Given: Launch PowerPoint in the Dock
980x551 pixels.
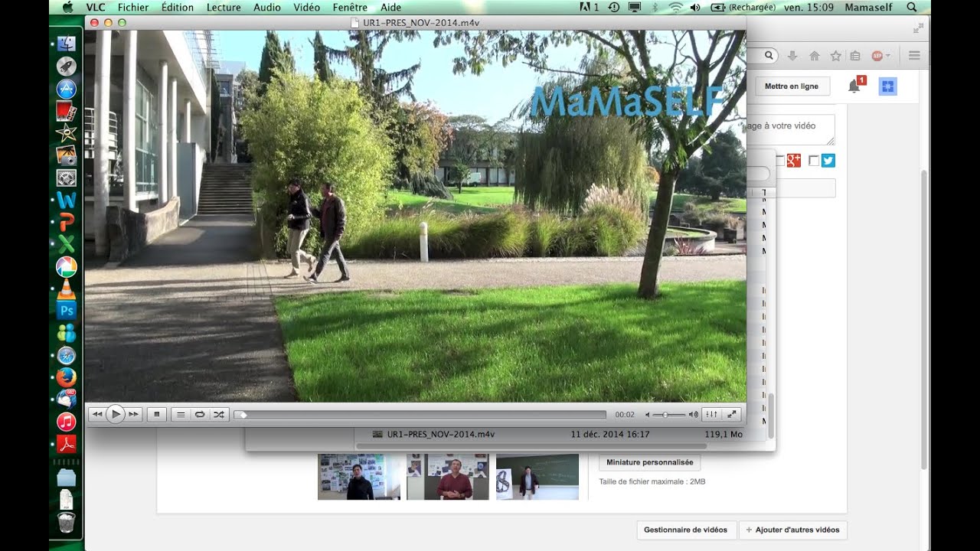Looking at the screenshot, I should point(67,223).
